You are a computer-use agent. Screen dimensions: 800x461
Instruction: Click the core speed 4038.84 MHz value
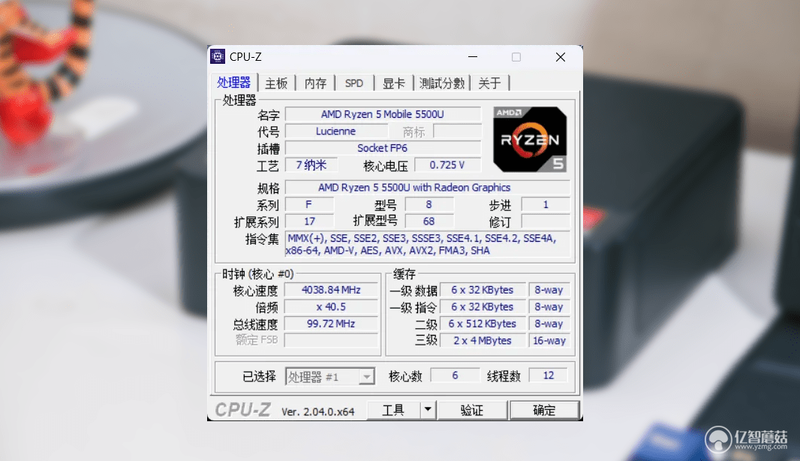pyautogui.click(x=331, y=290)
